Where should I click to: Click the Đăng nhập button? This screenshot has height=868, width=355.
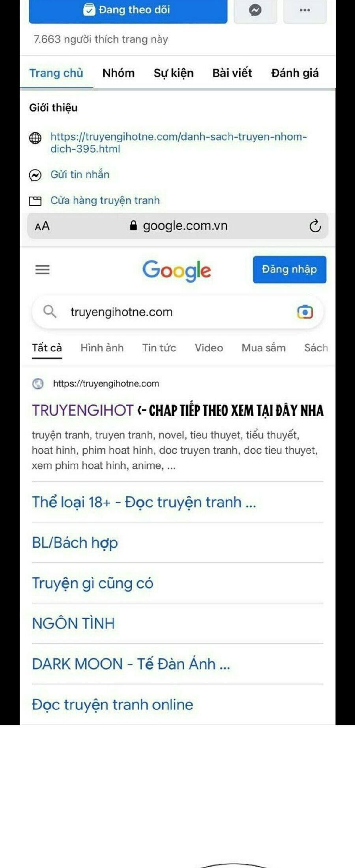click(x=290, y=270)
